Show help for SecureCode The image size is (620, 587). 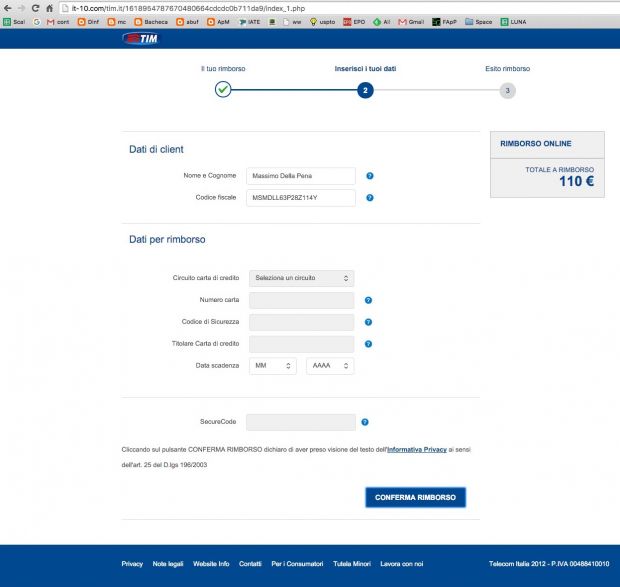click(365, 422)
